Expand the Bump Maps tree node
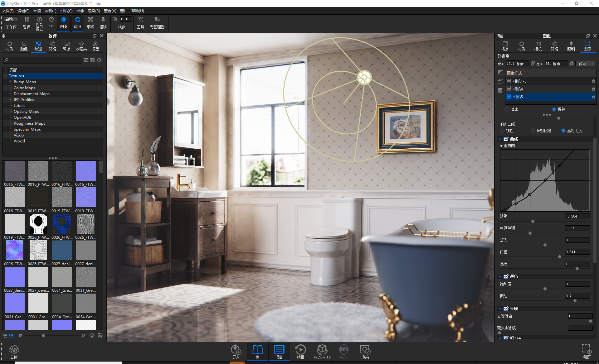 tap(10, 82)
